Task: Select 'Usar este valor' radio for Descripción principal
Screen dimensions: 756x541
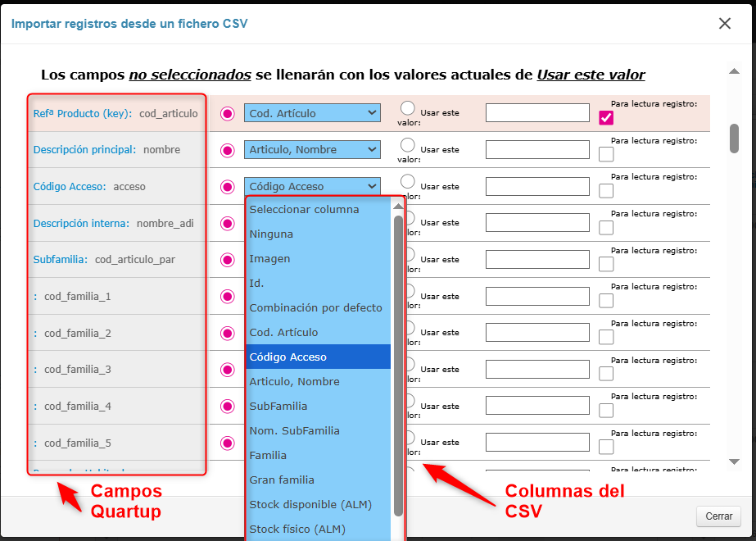Action: click(x=408, y=145)
